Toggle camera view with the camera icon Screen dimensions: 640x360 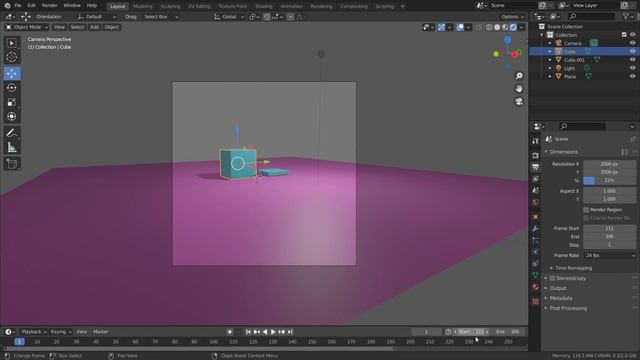(x=519, y=101)
